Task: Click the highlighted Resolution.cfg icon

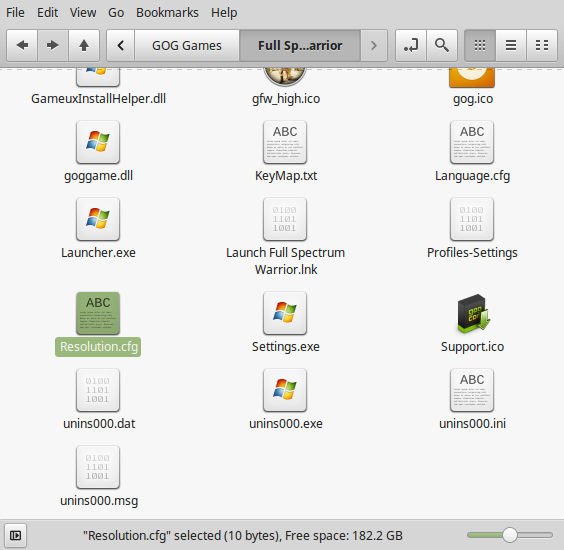Action: tap(98, 313)
